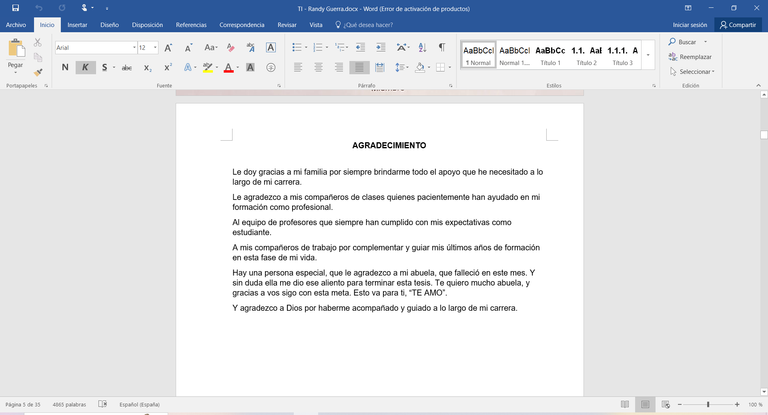Screen dimensions: 768x415
Task: Open Replace (Reemplazar) dialog
Action: pyautogui.click(x=690, y=57)
